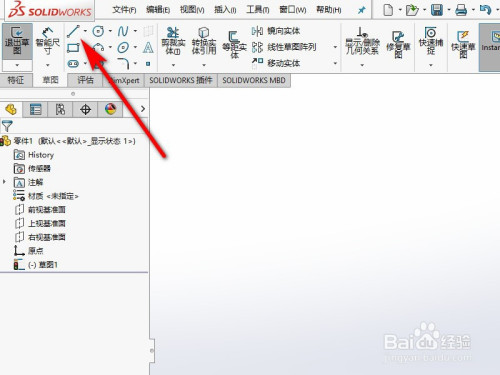Select the Sketch Fillet tool

(x=123, y=63)
